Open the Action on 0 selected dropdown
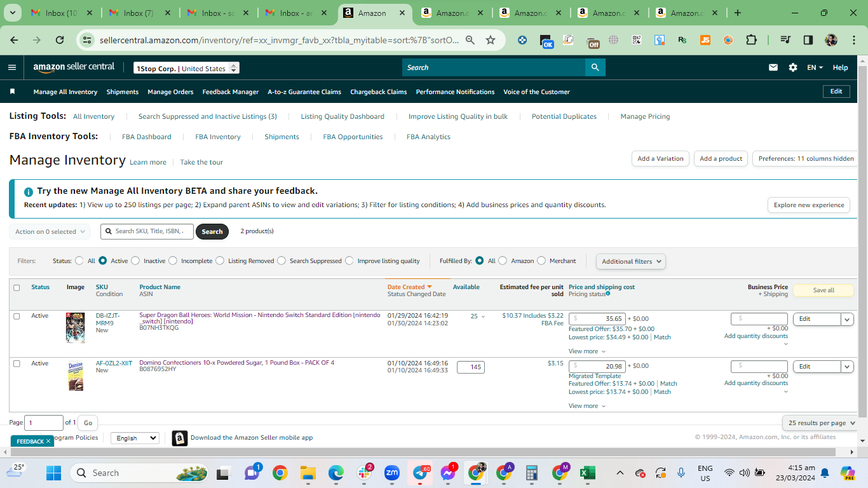The height and width of the screenshot is (488, 868). point(50,231)
